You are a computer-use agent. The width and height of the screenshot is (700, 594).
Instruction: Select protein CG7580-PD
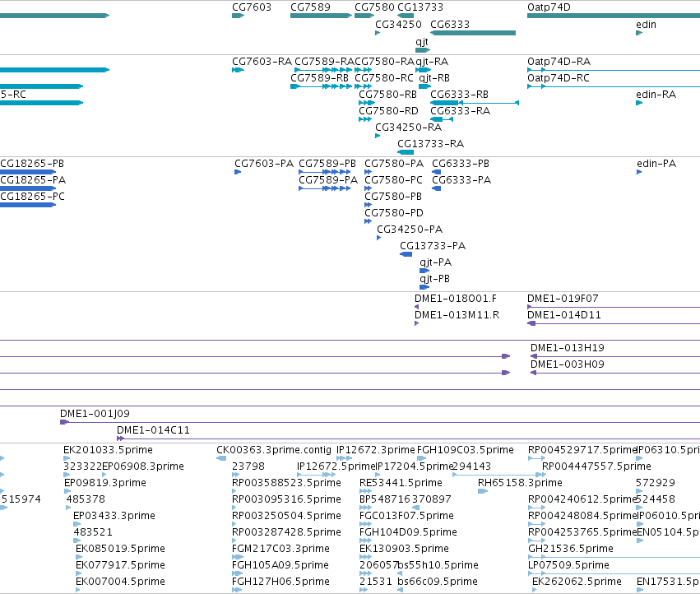click(x=394, y=213)
